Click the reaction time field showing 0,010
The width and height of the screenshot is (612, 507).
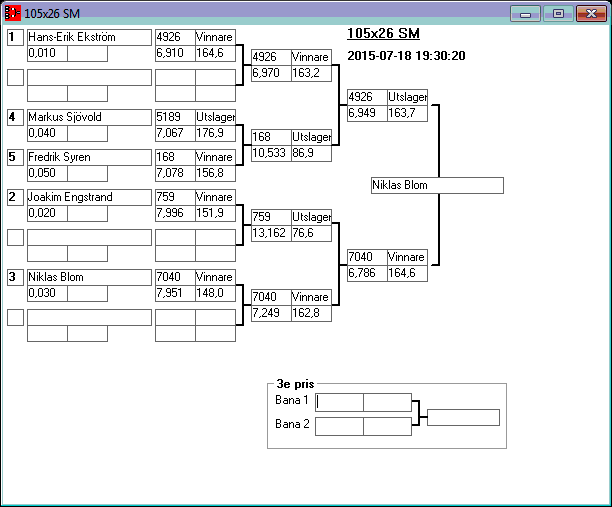coord(46,53)
